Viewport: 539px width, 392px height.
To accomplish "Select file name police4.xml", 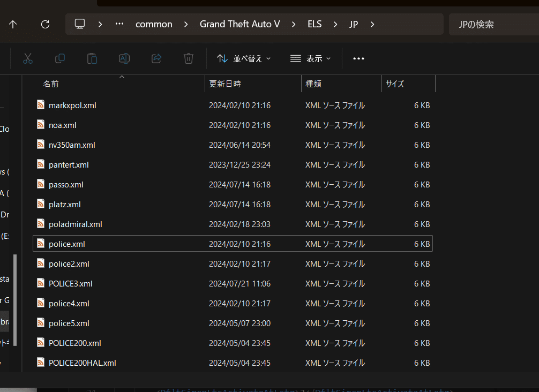I will [x=69, y=304].
